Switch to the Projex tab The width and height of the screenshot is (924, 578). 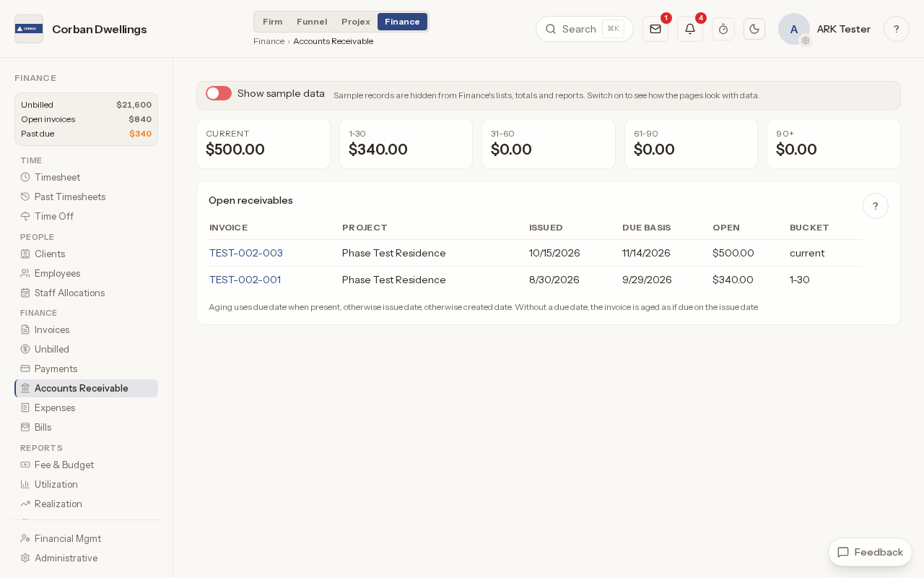356,22
